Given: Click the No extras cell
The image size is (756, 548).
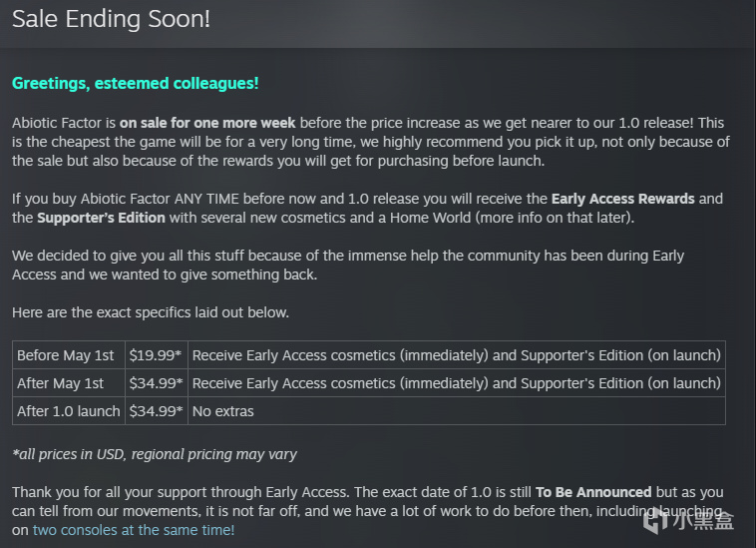Looking at the screenshot, I should (457, 411).
